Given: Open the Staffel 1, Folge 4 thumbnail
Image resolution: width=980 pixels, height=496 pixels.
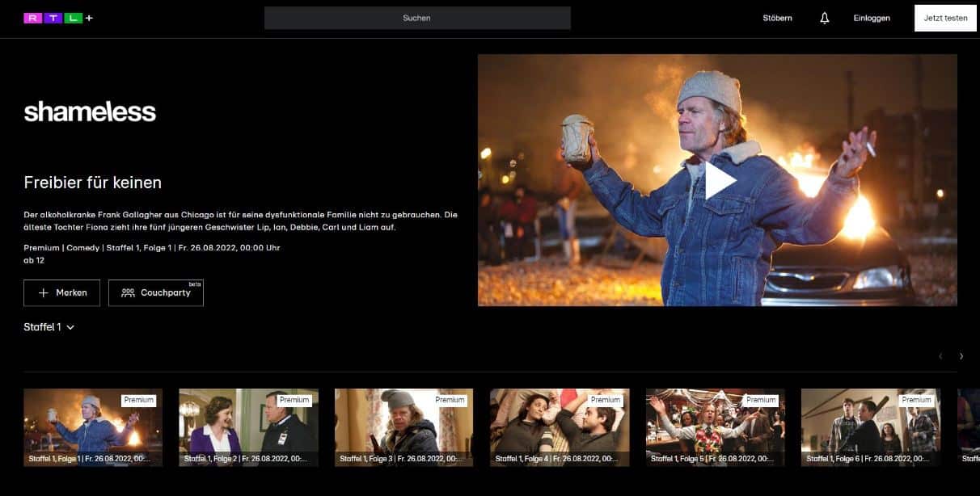Looking at the screenshot, I should click(560, 427).
